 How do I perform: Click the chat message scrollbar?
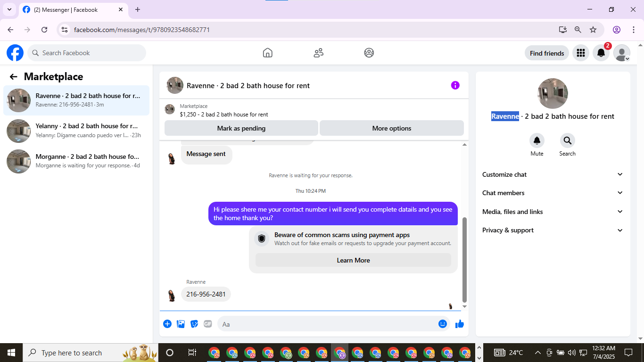pos(464,259)
